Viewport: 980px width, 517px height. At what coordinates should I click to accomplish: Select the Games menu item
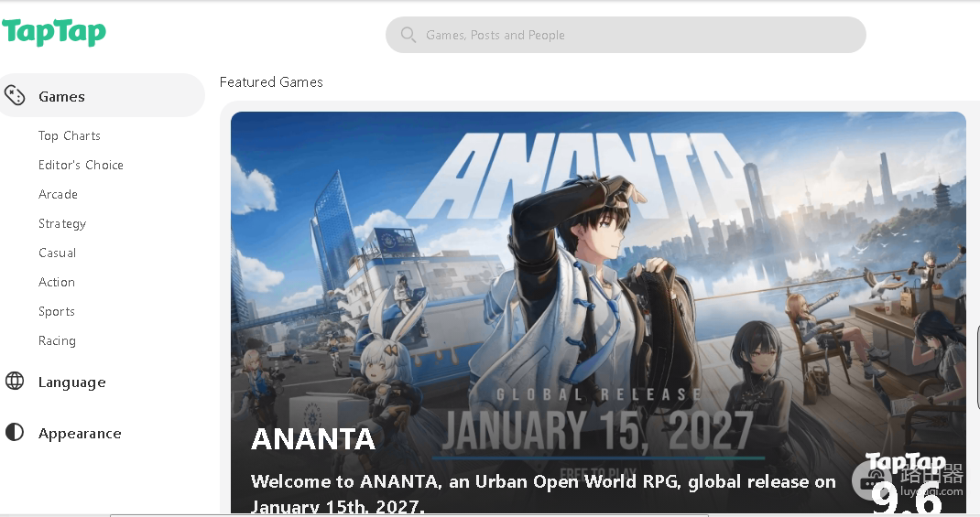[102, 95]
